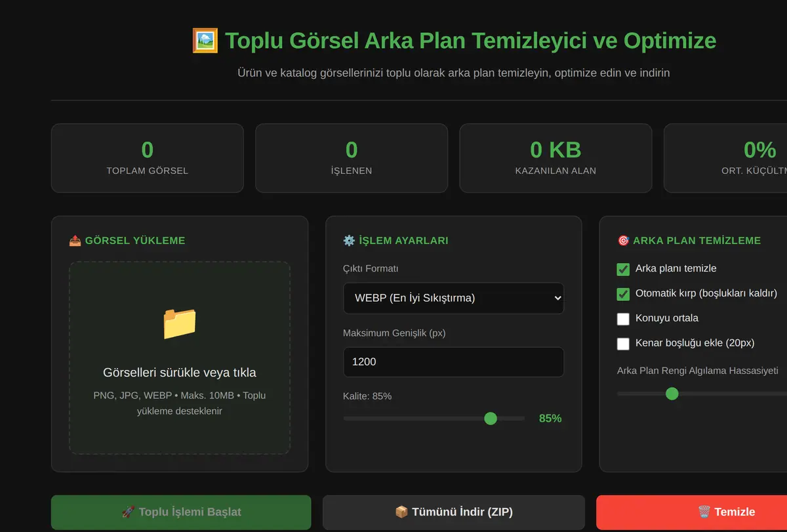
Task: Click the Kalite quality slider
Action: [434, 419]
